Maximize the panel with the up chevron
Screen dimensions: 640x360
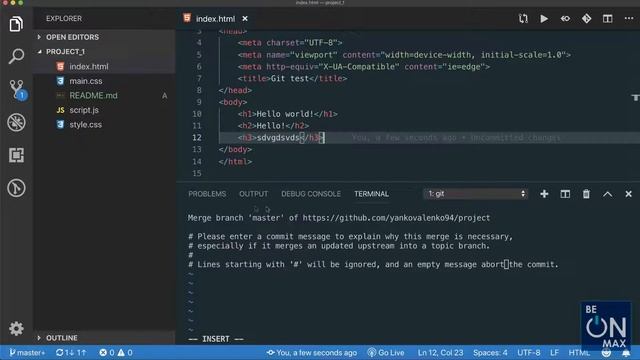[607, 194]
